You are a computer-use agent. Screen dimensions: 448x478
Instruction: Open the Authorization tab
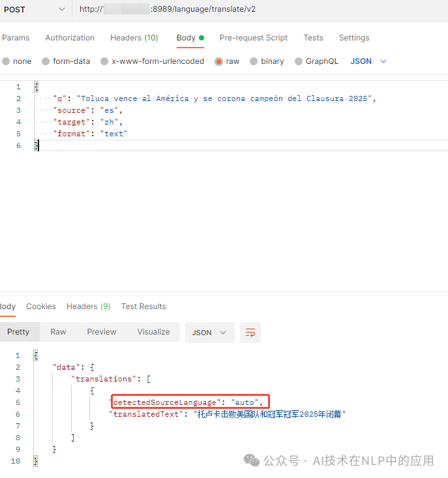pyautogui.click(x=70, y=38)
